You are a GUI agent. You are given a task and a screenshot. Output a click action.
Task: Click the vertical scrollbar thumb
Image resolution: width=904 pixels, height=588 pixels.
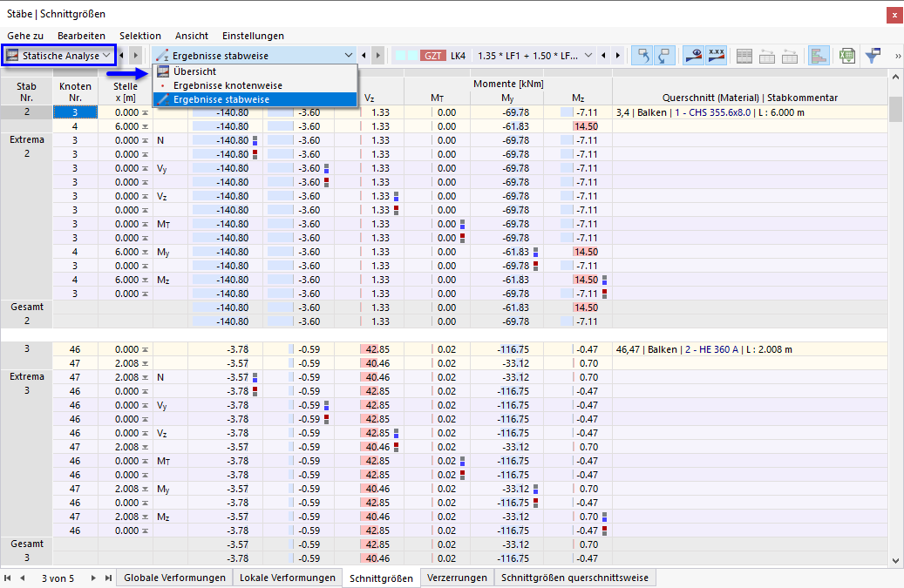click(x=895, y=109)
